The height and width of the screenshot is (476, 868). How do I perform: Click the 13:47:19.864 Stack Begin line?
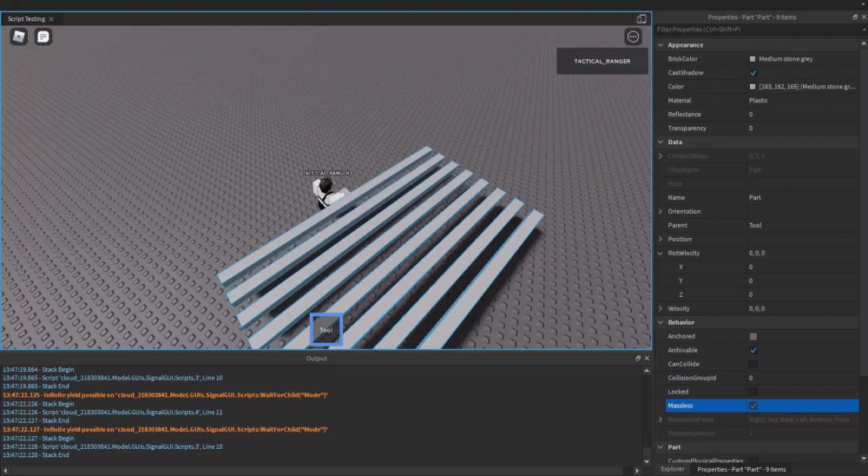coord(38,370)
